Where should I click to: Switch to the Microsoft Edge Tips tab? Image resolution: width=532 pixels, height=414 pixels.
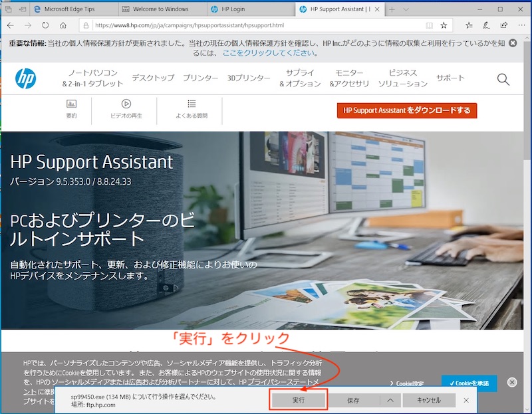(74, 9)
